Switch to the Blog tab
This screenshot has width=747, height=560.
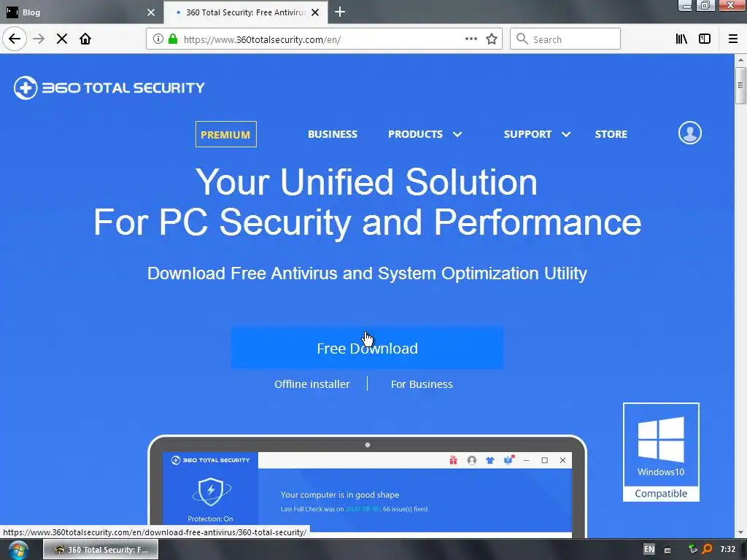coord(81,12)
